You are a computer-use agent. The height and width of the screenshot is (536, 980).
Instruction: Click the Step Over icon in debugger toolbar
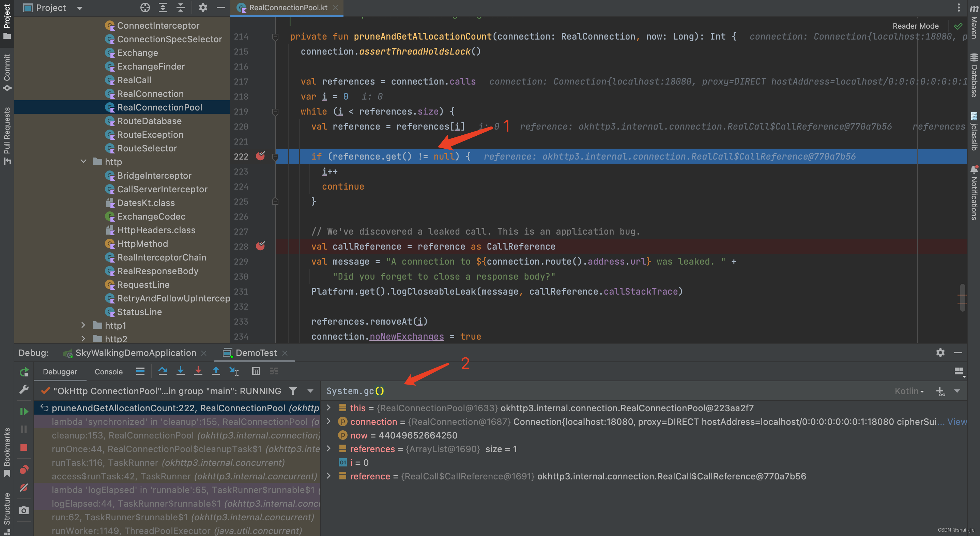click(x=162, y=371)
